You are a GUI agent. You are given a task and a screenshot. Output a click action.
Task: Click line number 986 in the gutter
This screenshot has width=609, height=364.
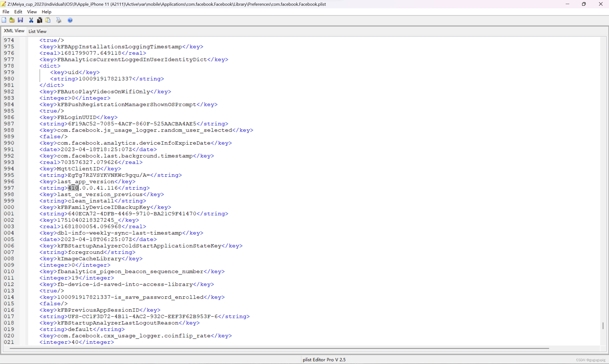pyautogui.click(x=9, y=117)
